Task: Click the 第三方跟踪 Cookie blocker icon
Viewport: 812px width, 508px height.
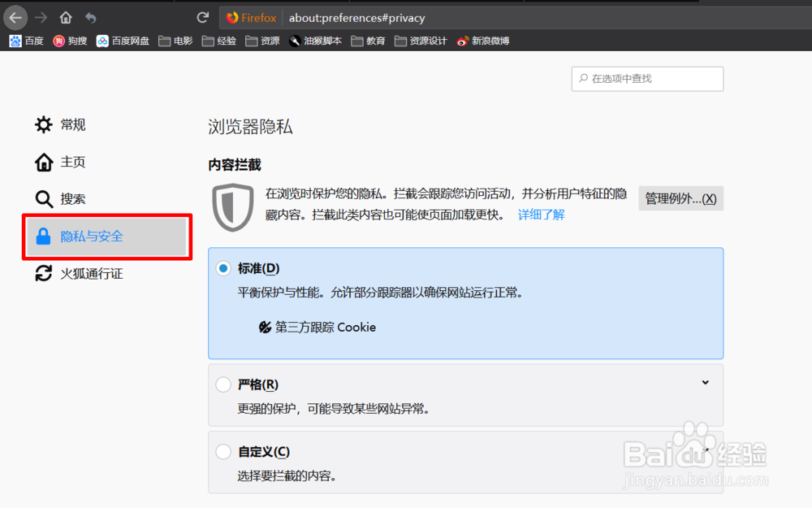Action: [264, 328]
